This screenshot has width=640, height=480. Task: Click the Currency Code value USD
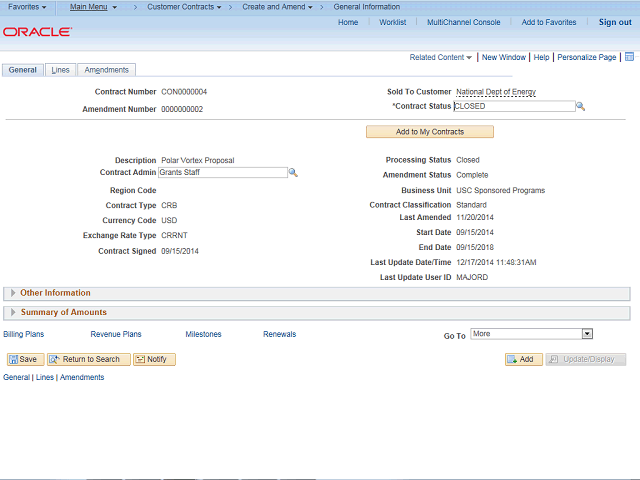point(169,220)
